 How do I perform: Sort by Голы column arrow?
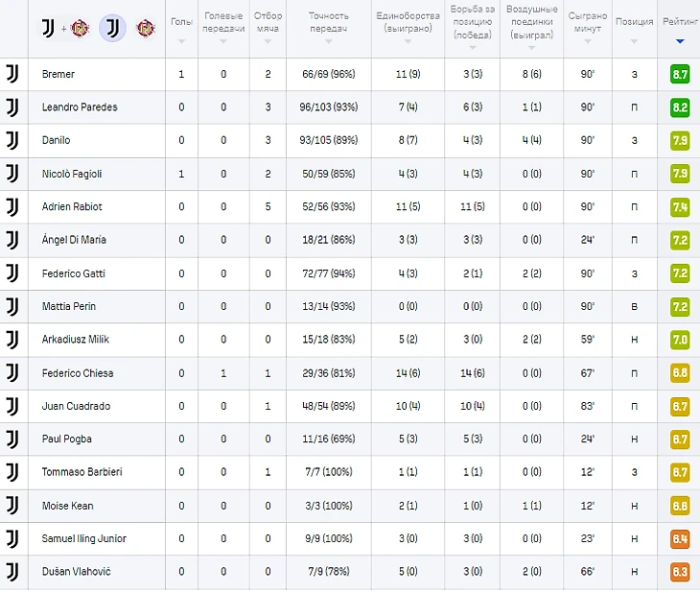pos(180,41)
